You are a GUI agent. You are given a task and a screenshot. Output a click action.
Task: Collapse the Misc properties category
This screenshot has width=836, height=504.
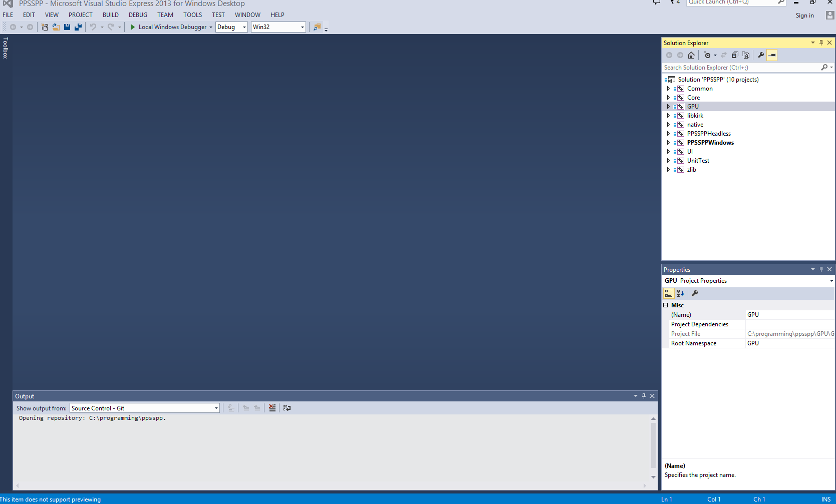click(666, 305)
